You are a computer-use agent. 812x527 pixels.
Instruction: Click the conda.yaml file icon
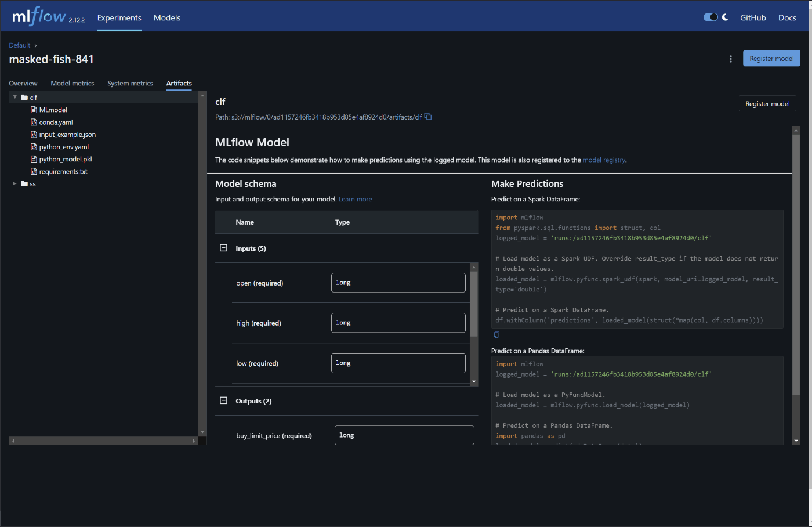[34, 122]
